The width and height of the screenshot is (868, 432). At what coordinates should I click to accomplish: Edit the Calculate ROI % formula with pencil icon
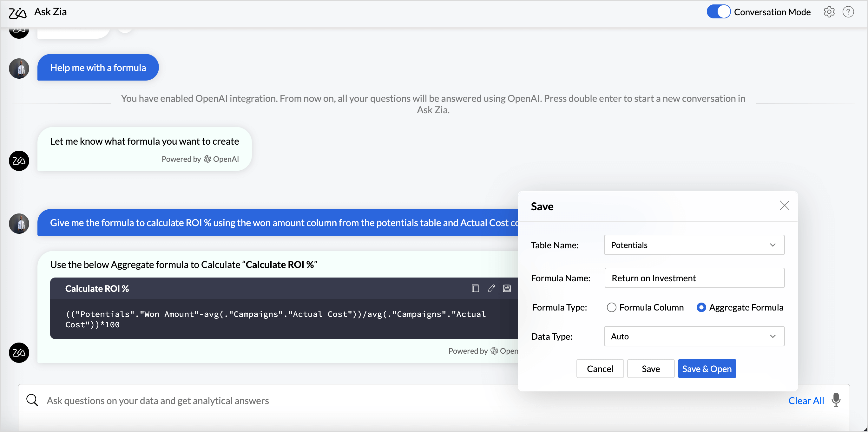(491, 288)
